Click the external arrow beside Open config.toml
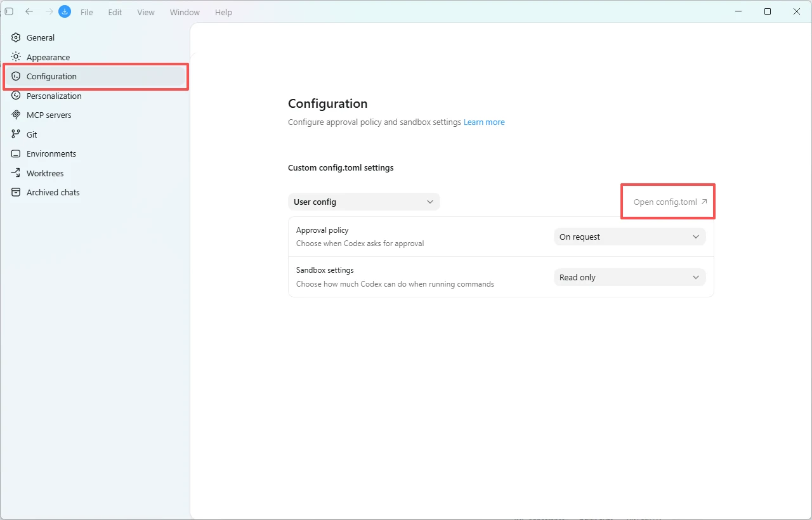 (x=704, y=202)
